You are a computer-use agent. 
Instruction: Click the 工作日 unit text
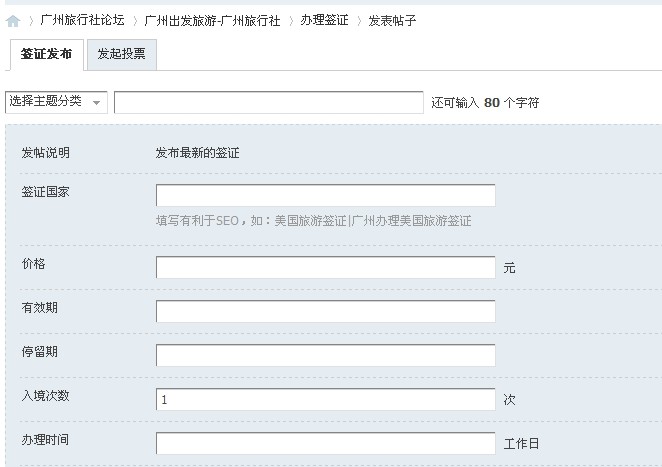click(522, 443)
